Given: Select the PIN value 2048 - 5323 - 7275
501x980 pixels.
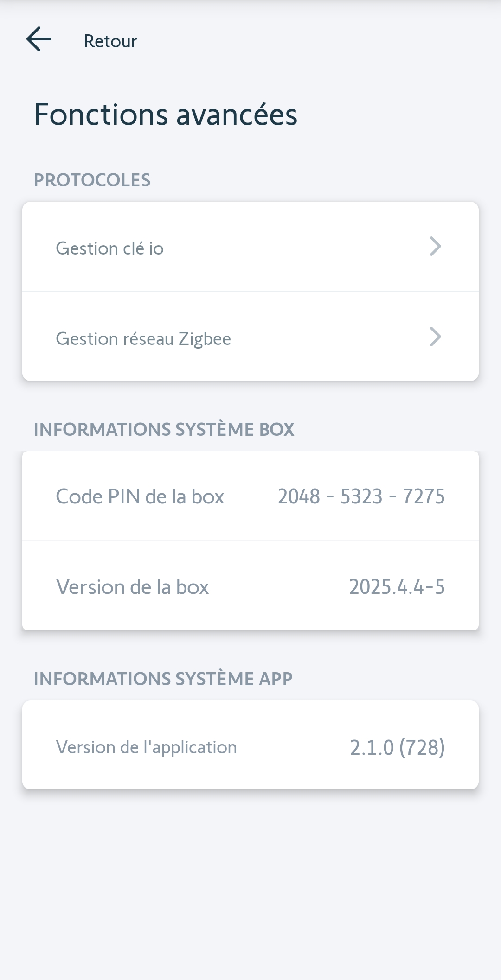Looking at the screenshot, I should click(361, 496).
